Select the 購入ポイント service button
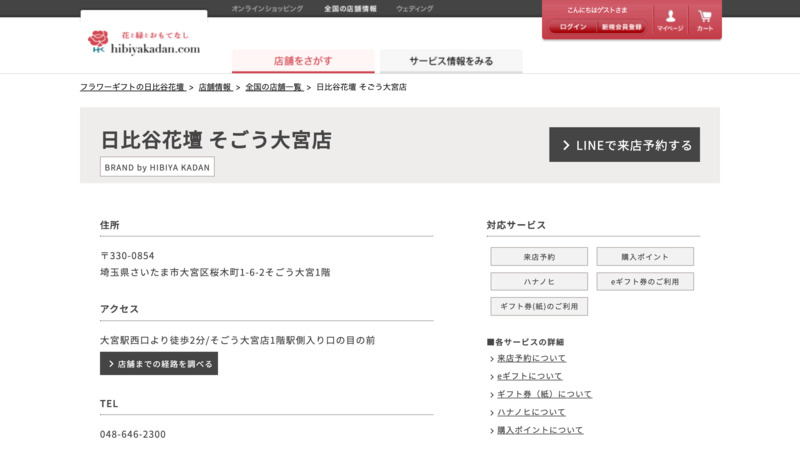This screenshot has width=800, height=451. 645,257
